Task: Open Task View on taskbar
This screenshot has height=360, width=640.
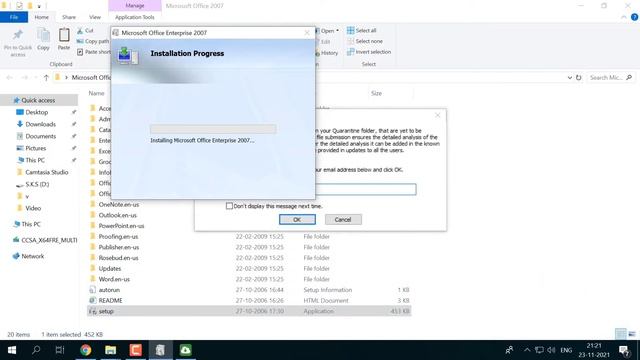Action: (60, 350)
